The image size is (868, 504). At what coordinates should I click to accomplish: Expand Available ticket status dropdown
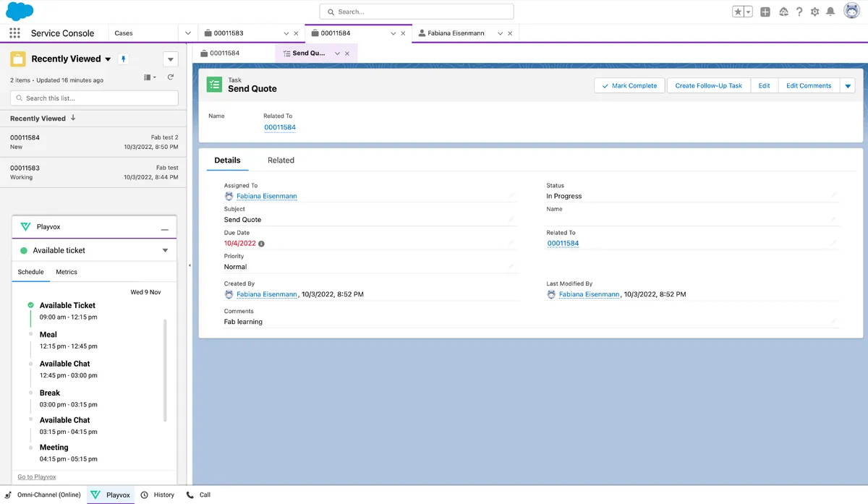coord(165,250)
